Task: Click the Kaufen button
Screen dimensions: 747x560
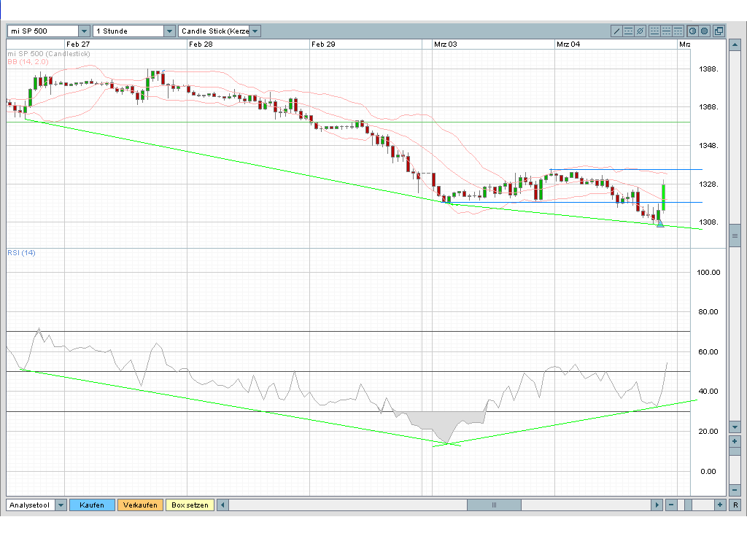Action: pos(92,505)
